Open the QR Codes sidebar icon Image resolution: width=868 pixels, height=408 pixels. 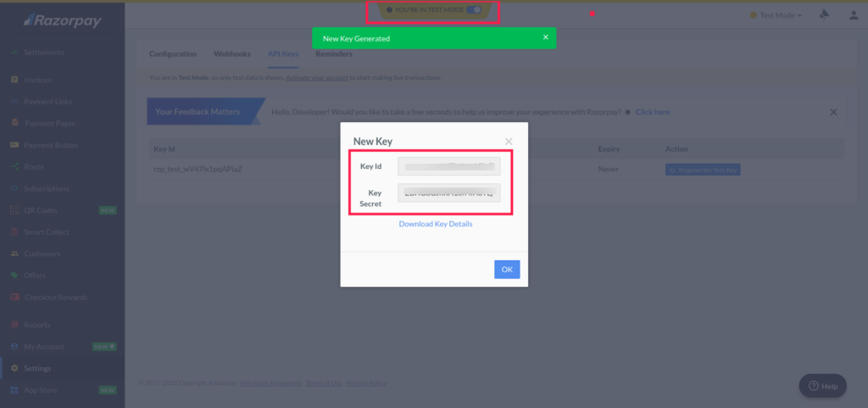14,210
